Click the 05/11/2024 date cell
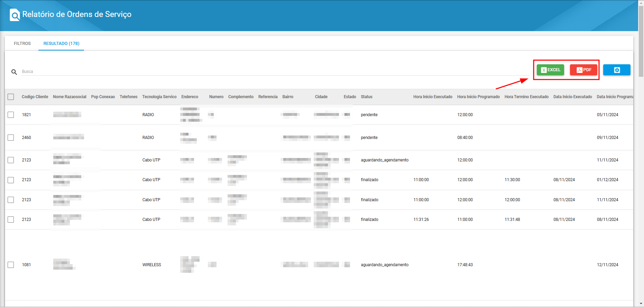 [x=607, y=115]
